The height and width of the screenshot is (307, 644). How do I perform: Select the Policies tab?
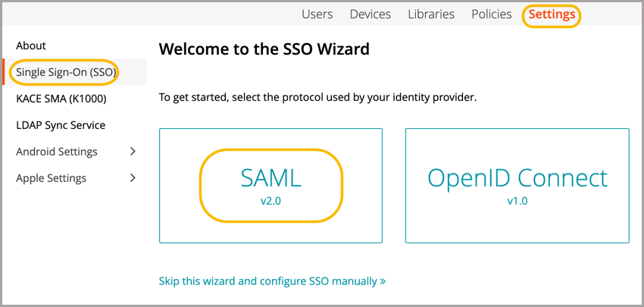click(x=492, y=14)
